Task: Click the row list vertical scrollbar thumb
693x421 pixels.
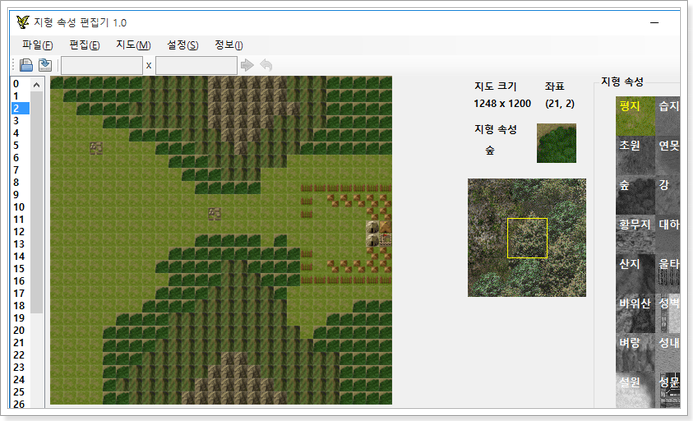Action: click(x=37, y=202)
